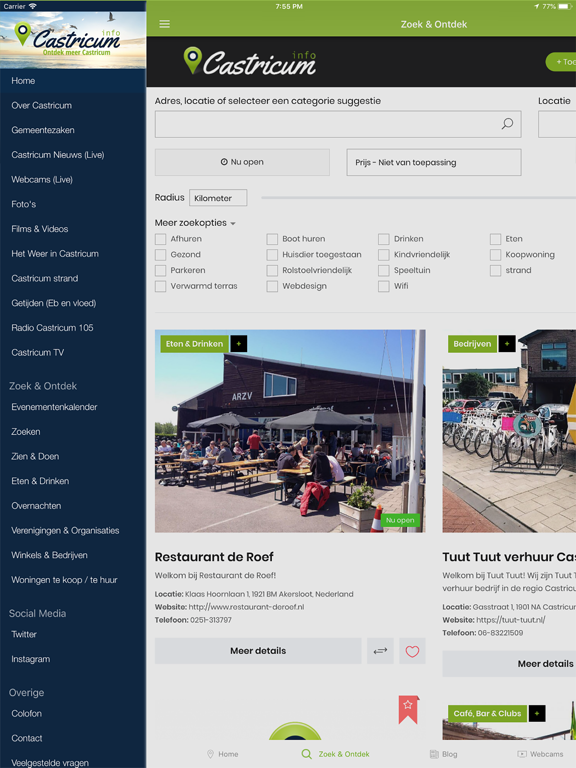
Task: Click the Radius slider track
Action: click(419, 198)
